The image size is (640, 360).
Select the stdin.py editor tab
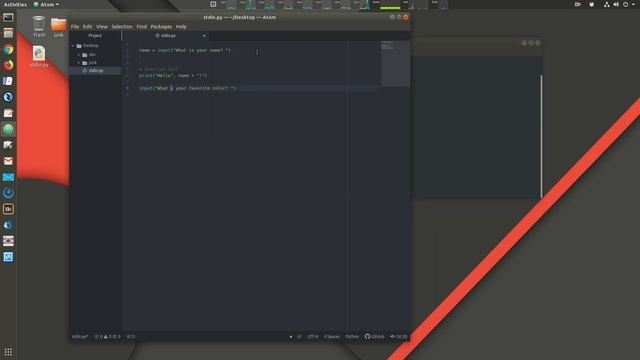166,36
